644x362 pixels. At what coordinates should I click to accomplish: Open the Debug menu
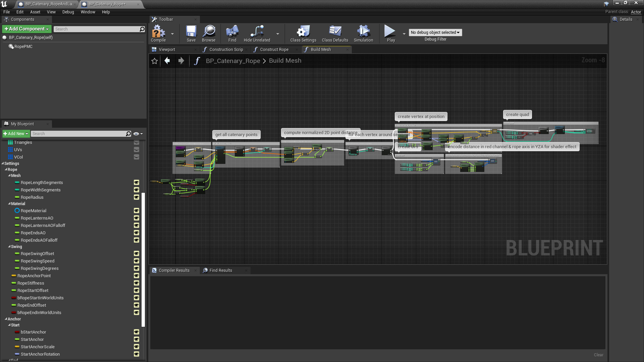68,12
